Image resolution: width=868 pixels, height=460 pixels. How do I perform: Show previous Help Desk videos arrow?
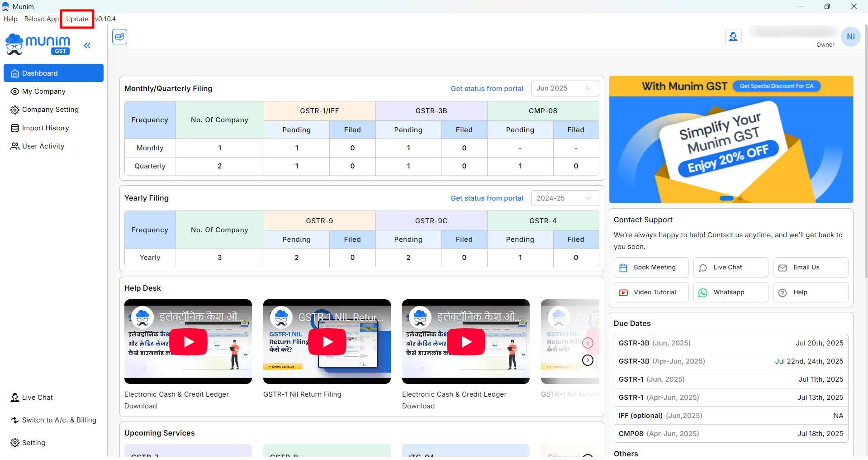pos(588,343)
